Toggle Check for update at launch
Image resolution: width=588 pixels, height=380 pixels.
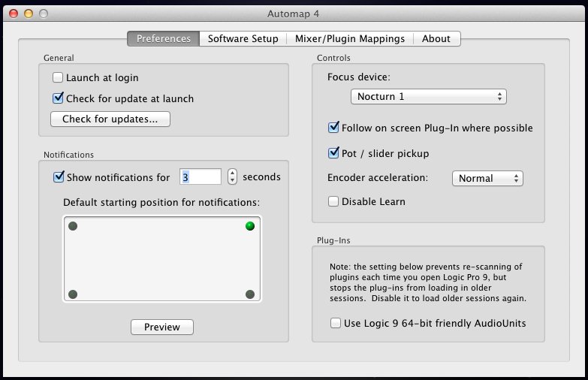coord(58,98)
